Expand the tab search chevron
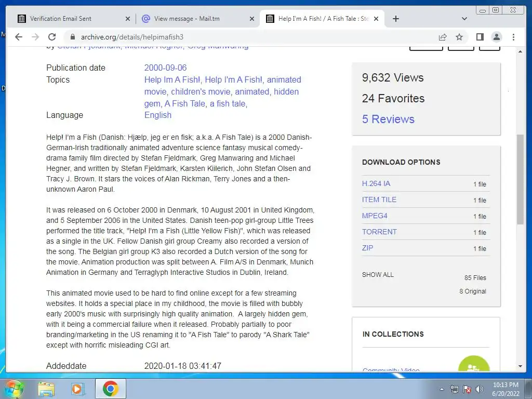Image resolution: width=532 pixels, height=399 pixels. pos(464,19)
